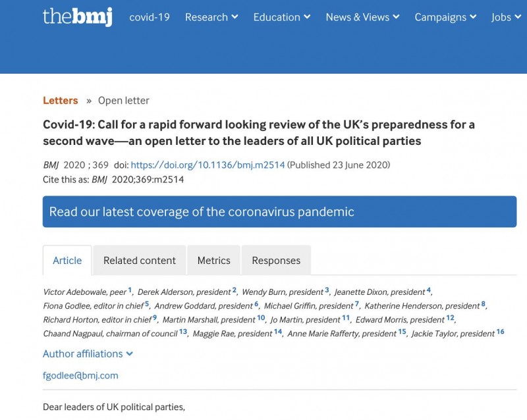Expand the Education dropdown menu
This screenshot has width=527, height=420.
(282, 17)
